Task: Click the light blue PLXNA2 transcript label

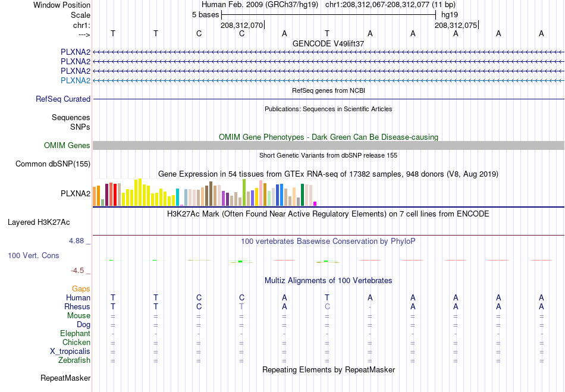Action: (76, 81)
